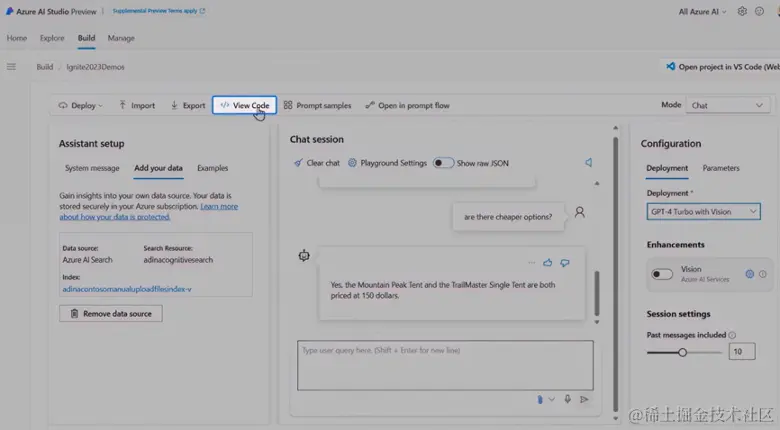Screen dimensions: 780x430
Task: Click the user query text box
Action: coord(445,365)
